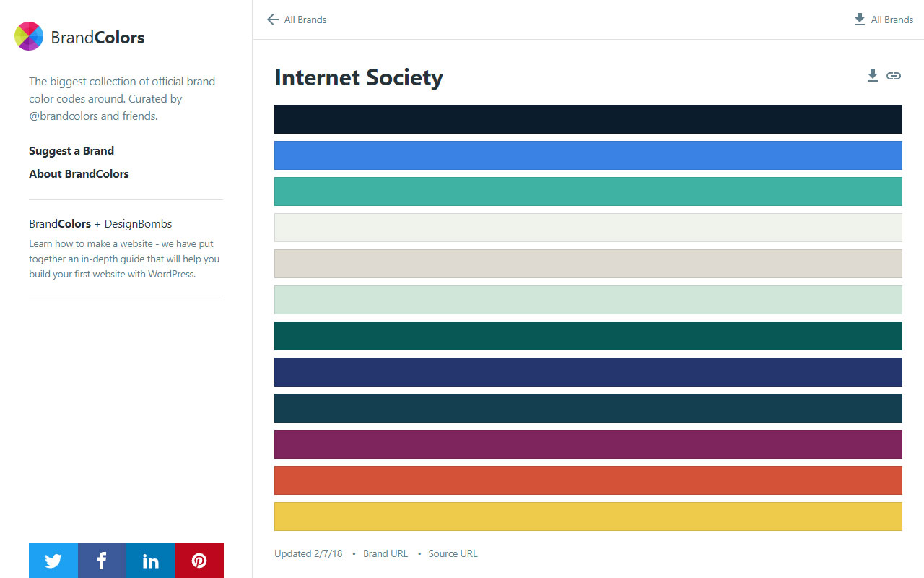
Task: Click the BrandColors logo icon
Action: (29, 35)
